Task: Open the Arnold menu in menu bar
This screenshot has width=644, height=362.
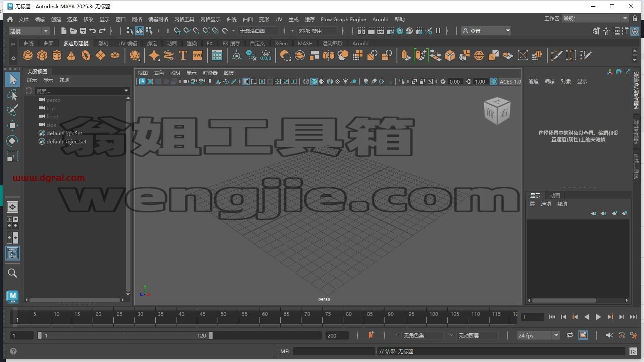Action: [x=380, y=19]
